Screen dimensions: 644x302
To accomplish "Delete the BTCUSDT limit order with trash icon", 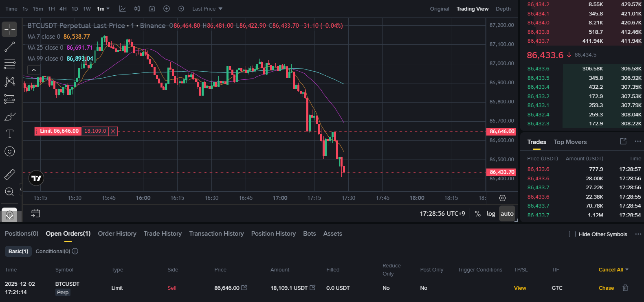I will pos(625,288).
